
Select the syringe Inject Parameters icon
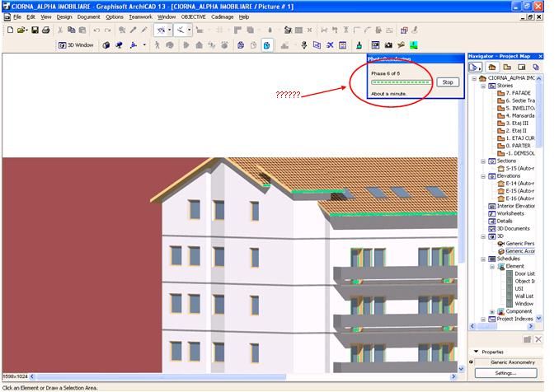(144, 30)
